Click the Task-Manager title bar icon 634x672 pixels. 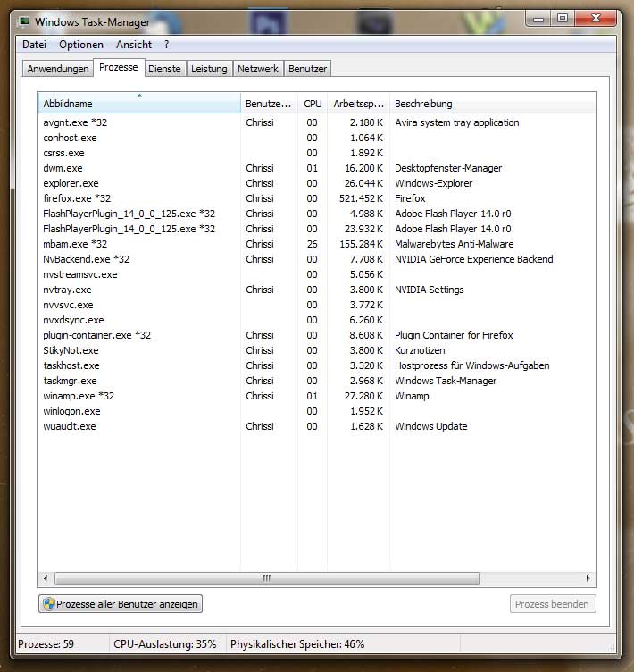pyautogui.click(x=24, y=21)
